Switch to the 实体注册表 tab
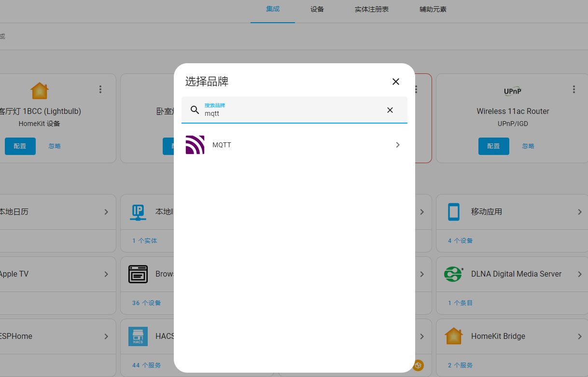This screenshot has width=588, height=377. click(372, 10)
